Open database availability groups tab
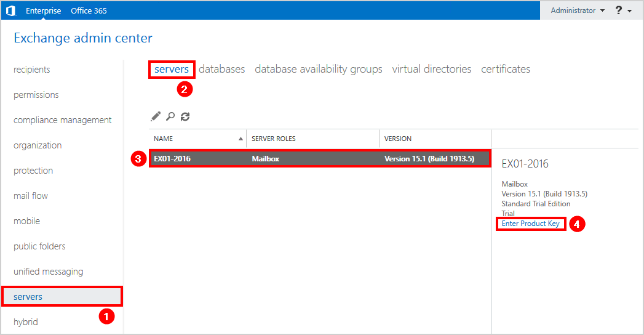 coord(318,69)
